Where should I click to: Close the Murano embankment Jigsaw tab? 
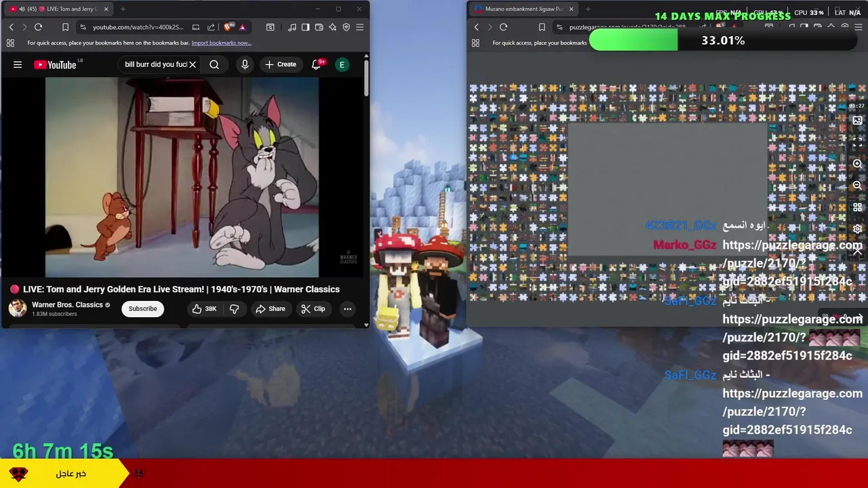click(571, 9)
